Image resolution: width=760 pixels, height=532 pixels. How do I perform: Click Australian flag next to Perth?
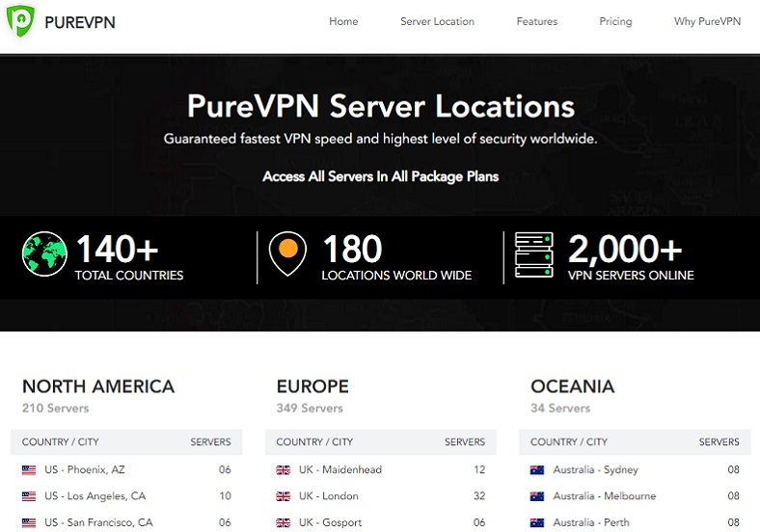click(537, 522)
